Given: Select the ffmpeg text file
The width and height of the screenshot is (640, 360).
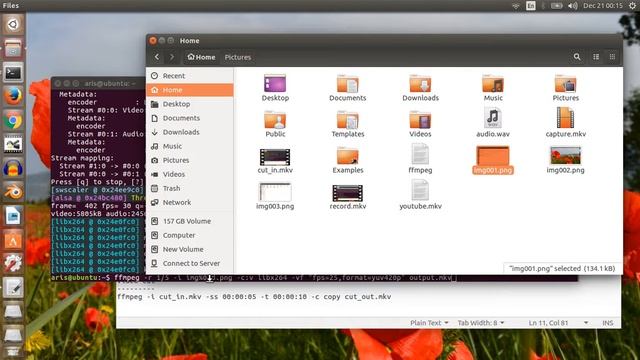Looking at the screenshot, I should point(420,154).
